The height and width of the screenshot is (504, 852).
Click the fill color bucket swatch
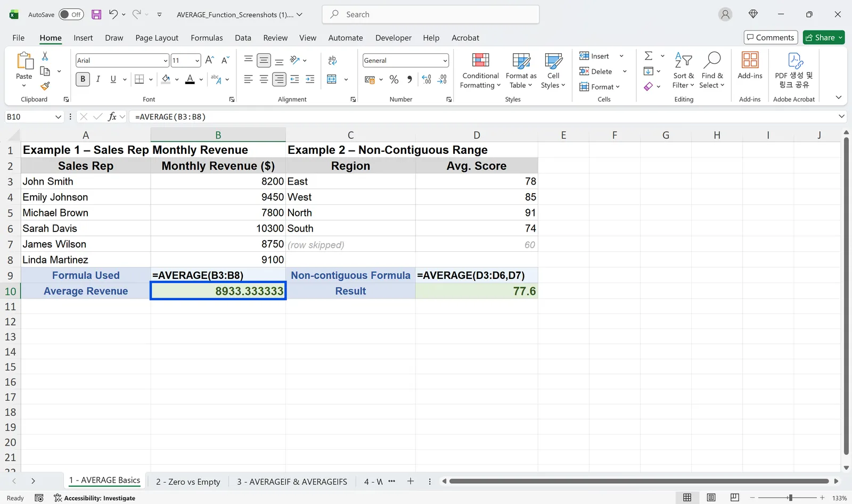click(166, 79)
